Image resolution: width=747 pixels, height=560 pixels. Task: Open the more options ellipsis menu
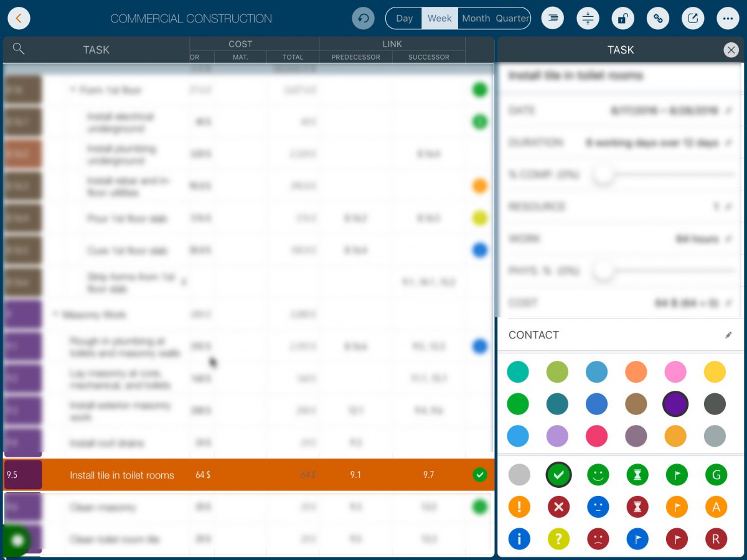(x=727, y=19)
